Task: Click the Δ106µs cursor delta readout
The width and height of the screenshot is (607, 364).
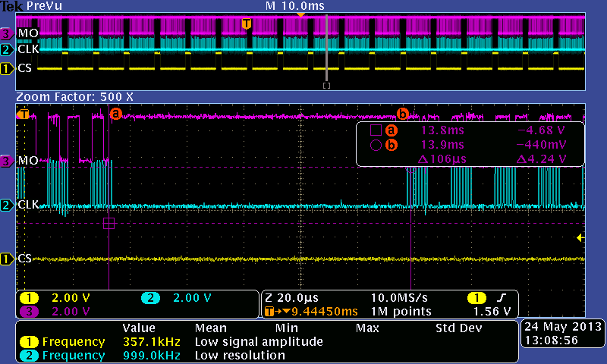Action: pyautogui.click(x=442, y=159)
